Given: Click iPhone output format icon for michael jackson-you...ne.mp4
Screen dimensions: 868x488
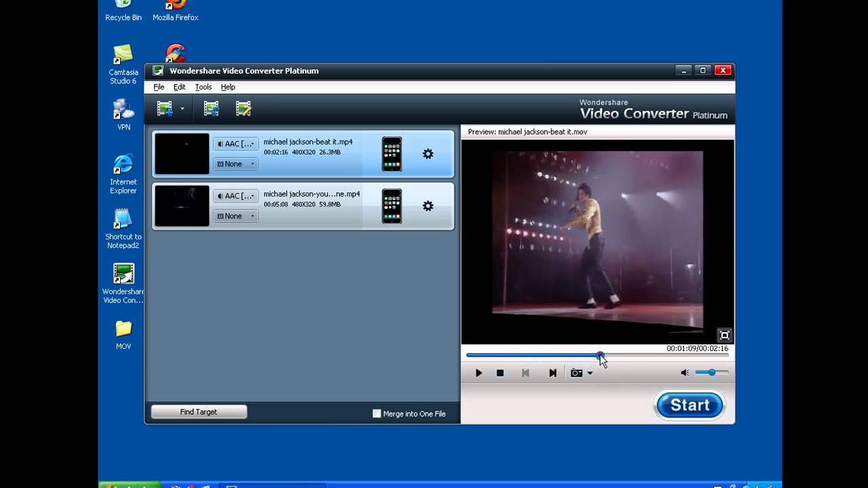Looking at the screenshot, I should coord(392,206).
